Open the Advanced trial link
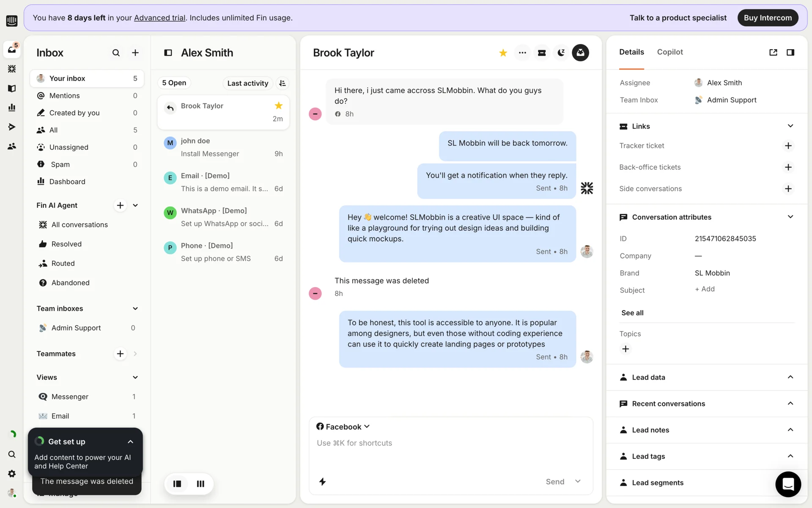812x508 pixels. pyautogui.click(x=159, y=18)
